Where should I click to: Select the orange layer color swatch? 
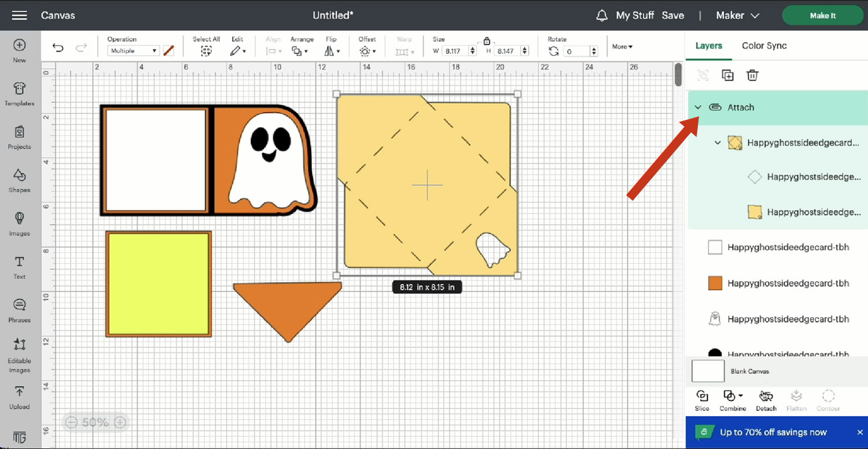[715, 283]
